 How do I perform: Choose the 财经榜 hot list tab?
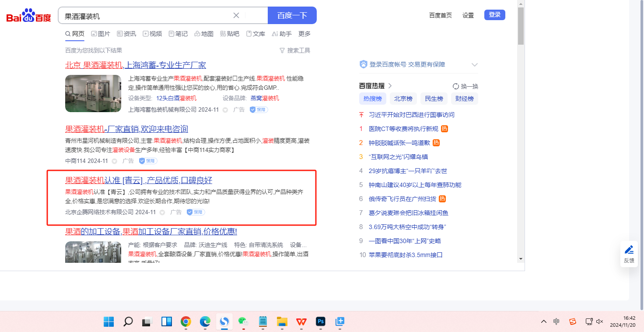pos(464,99)
